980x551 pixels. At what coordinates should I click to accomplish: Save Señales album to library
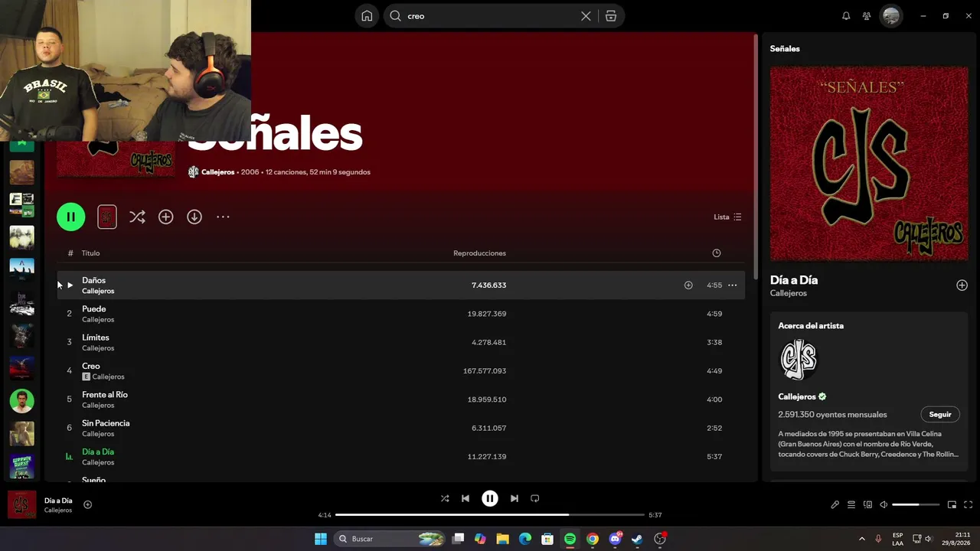coord(165,217)
